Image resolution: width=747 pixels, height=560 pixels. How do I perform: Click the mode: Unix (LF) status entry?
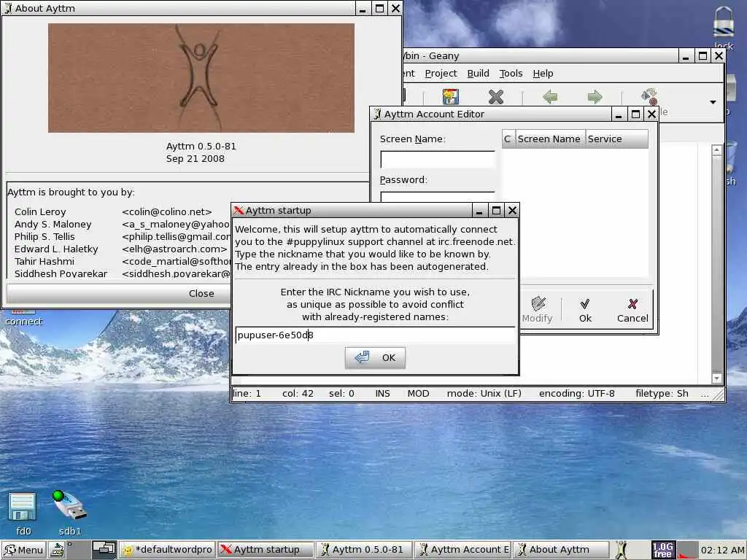(x=484, y=393)
